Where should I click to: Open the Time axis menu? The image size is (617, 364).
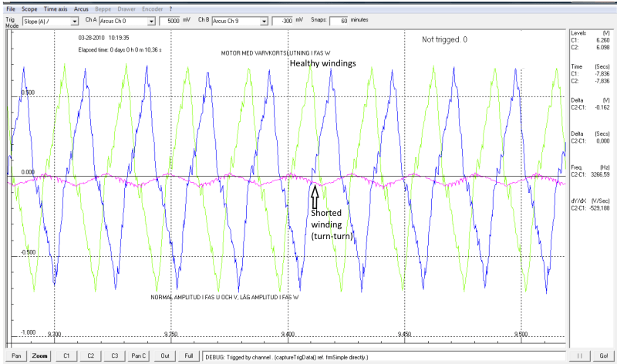(56, 8)
